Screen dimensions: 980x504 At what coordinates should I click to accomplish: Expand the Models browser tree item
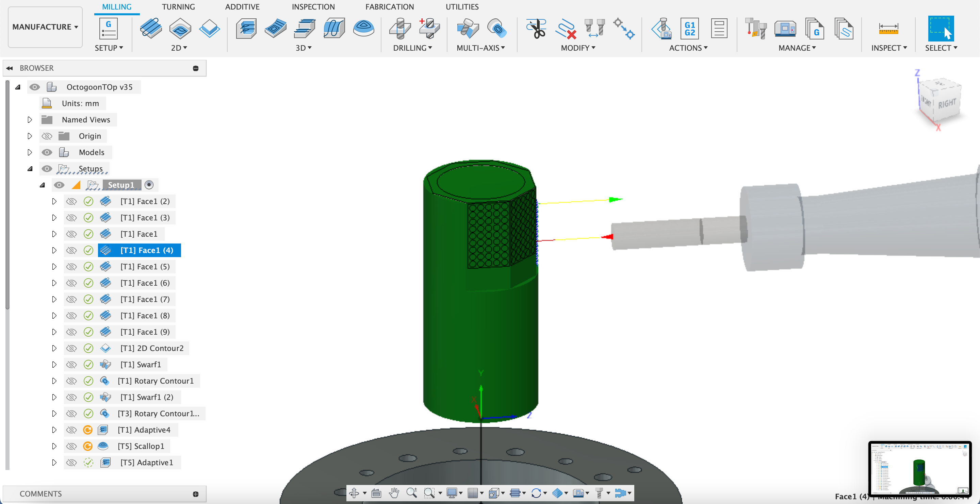29,152
